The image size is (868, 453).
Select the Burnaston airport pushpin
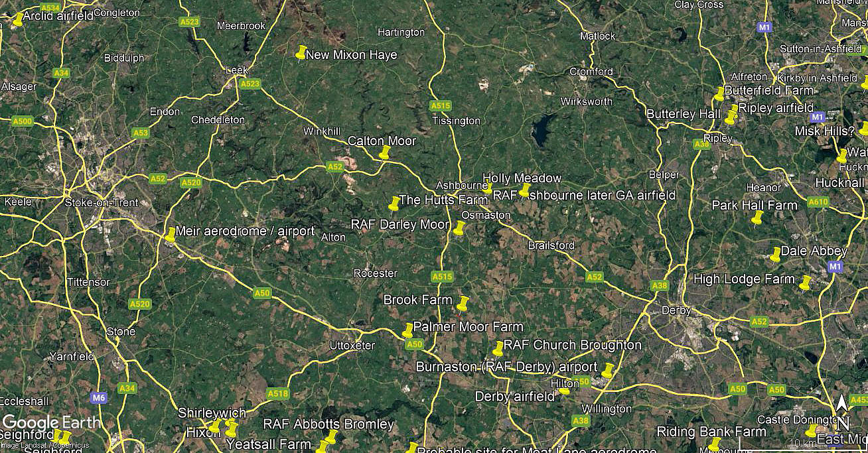(608, 370)
